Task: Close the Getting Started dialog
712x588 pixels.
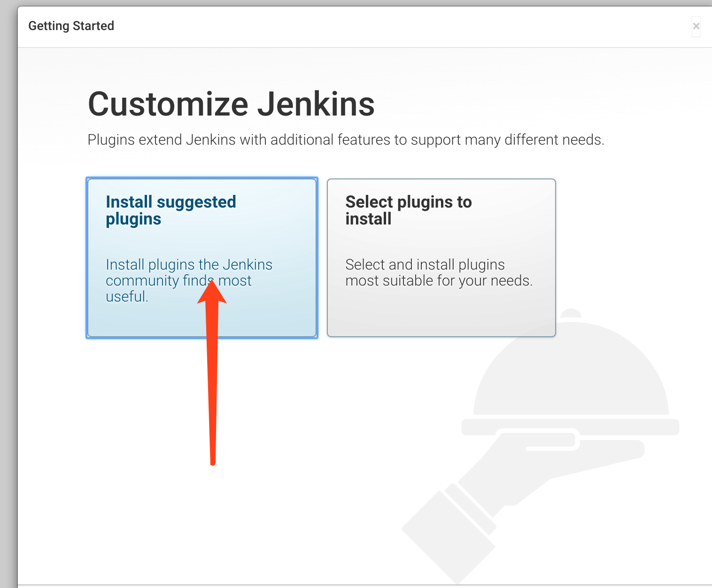Action: click(696, 26)
